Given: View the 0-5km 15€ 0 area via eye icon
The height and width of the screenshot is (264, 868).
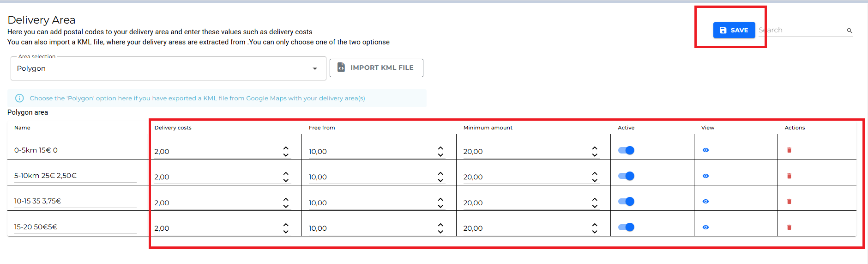Looking at the screenshot, I should click(705, 150).
